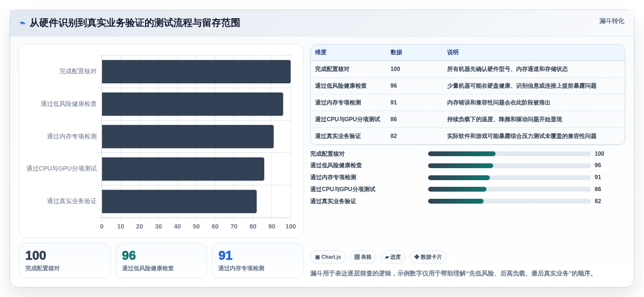Select the 表格 tag chip

point(363,257)
